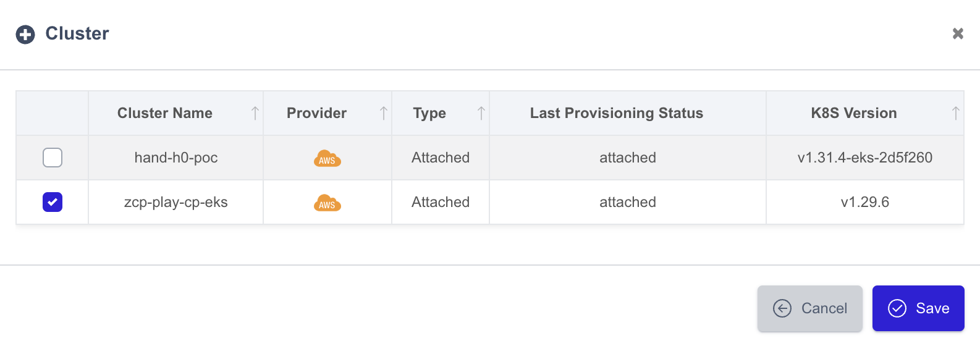Click AWS cloud icon for hand-h0-poc
Image resolution: width=980 pixels, height=346 pixels.
point(327,158)
